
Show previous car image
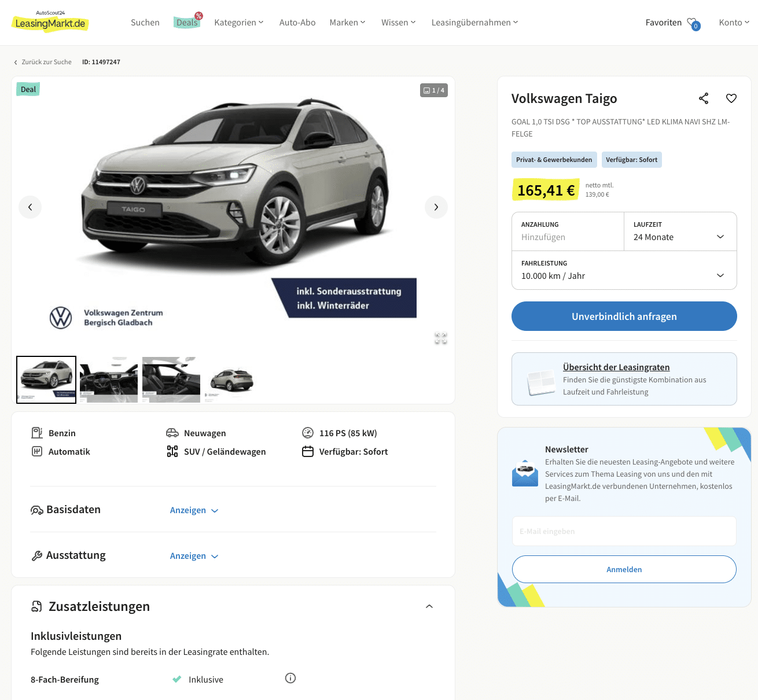[30, 207]
